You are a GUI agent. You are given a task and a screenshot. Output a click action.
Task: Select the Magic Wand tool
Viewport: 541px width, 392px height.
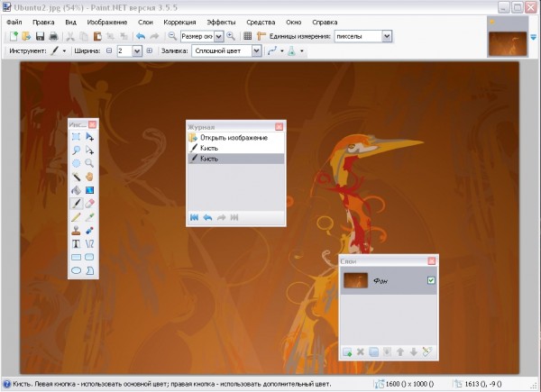click(x=76, y=177)
